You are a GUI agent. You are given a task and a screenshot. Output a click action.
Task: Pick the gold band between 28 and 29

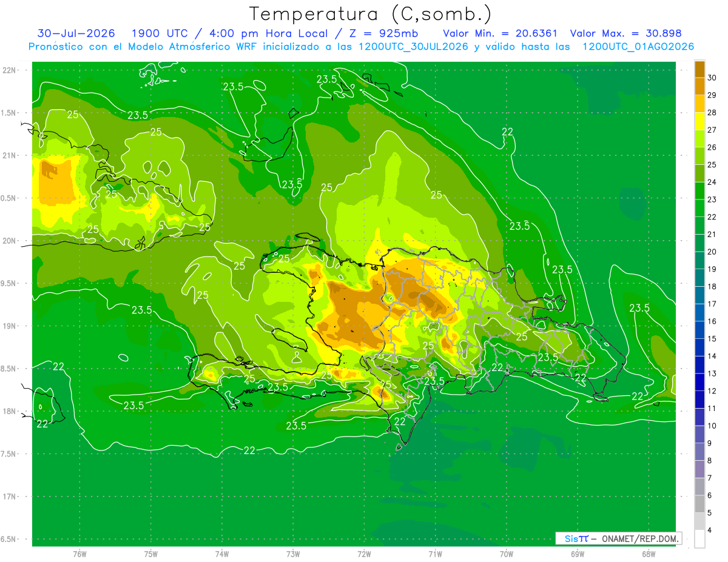click(699, 104)
